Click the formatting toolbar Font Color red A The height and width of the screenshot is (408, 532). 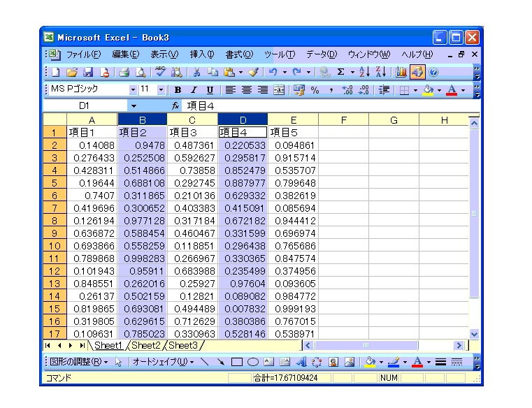pyautogui.click(x=452, y=90)
